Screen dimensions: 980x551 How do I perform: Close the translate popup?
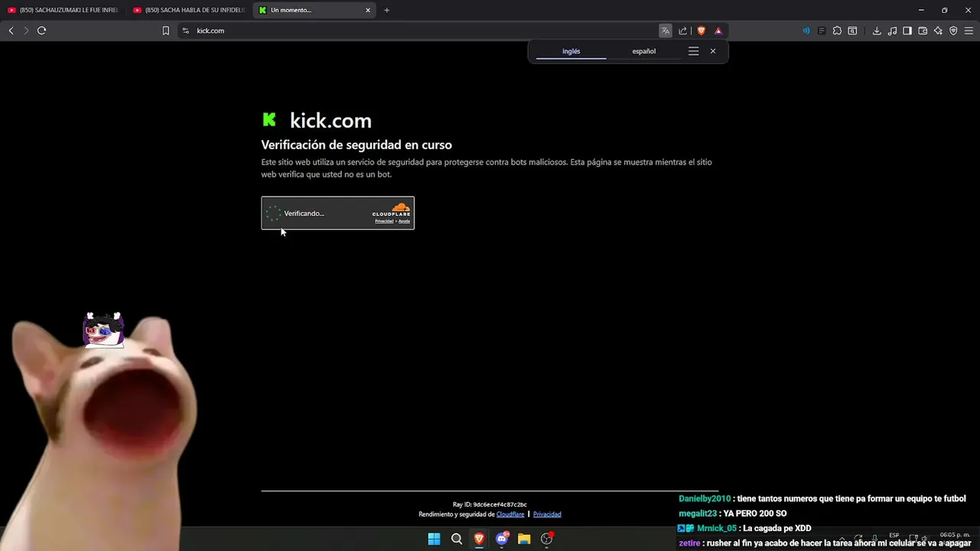pos(713,51)
